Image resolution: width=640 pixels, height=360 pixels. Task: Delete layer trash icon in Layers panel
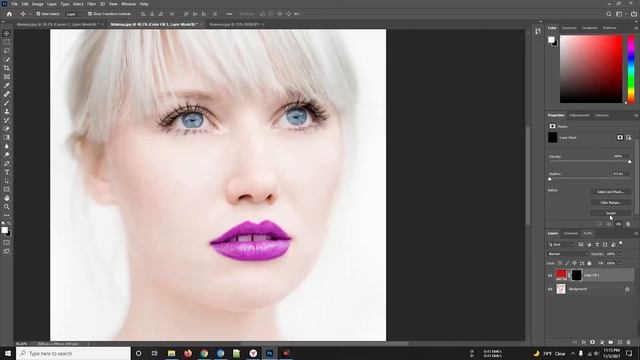pos(629,342)
